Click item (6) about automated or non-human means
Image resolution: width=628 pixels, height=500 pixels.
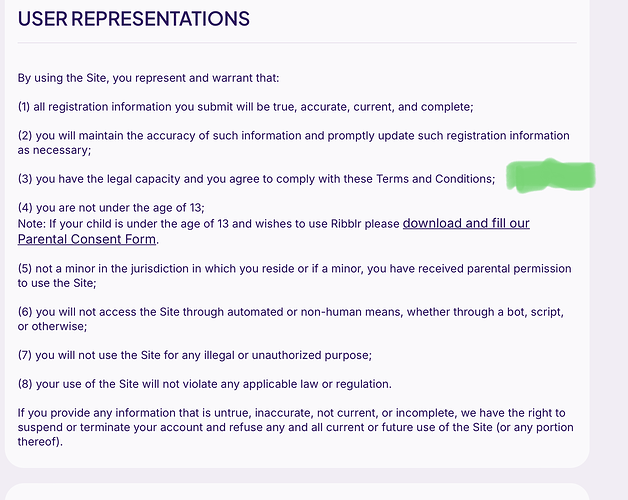(x=291, y=319)
